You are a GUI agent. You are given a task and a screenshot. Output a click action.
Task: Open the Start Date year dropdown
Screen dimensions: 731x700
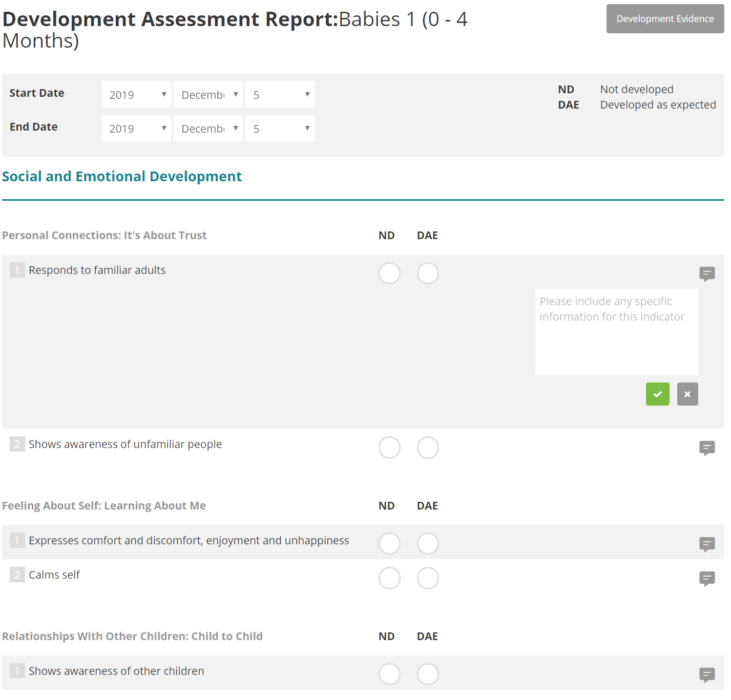point(136,94)
